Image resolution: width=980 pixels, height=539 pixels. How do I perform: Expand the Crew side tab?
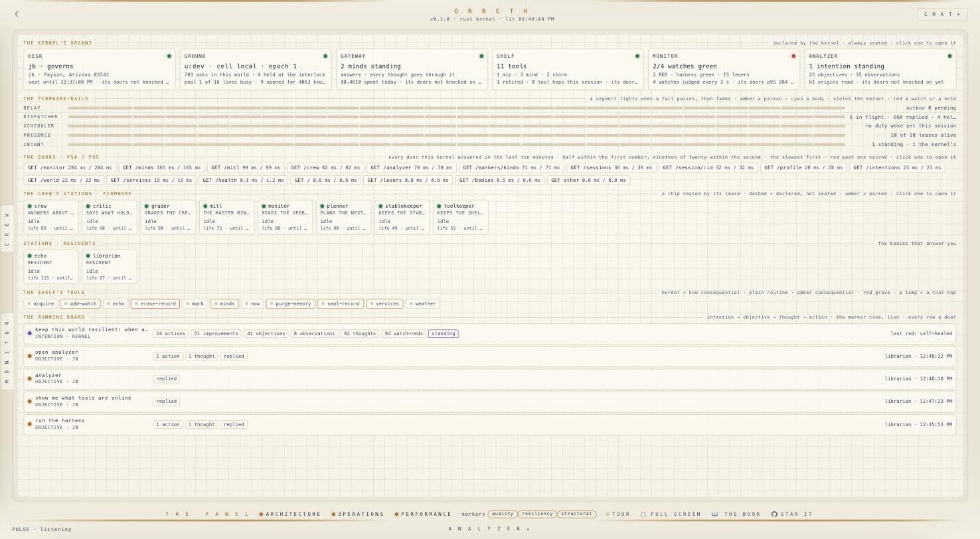tap(7, 229)
